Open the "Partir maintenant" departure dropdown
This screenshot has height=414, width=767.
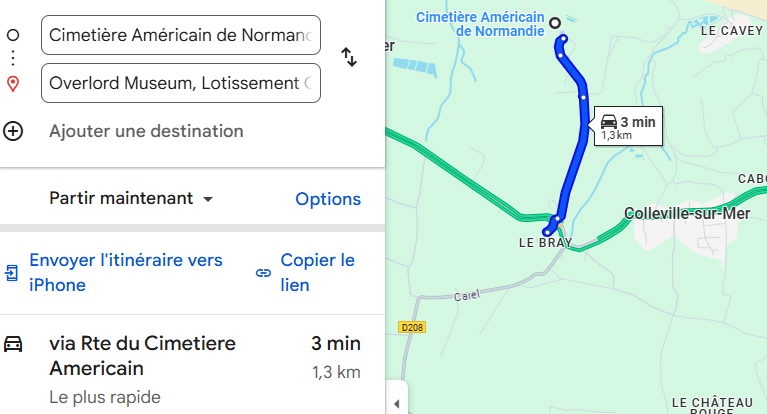pyautogui.click(x=131, y=199)
